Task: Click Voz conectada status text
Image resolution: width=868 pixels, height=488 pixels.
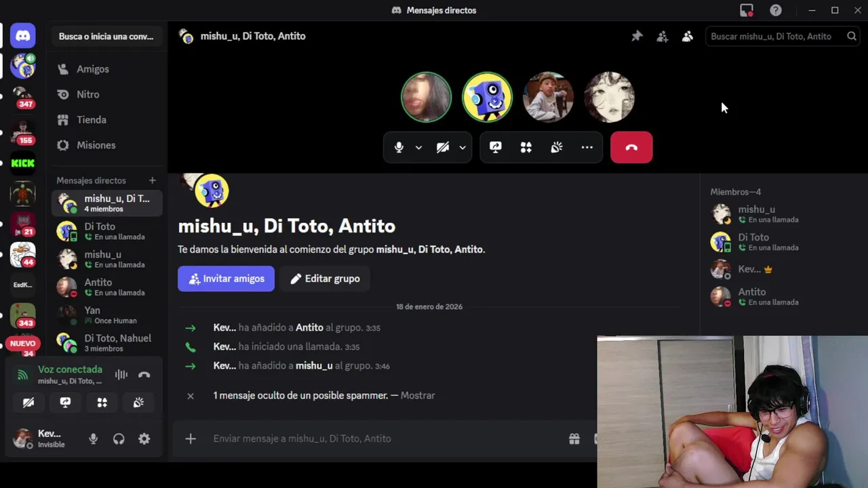Action: point(70,369)
